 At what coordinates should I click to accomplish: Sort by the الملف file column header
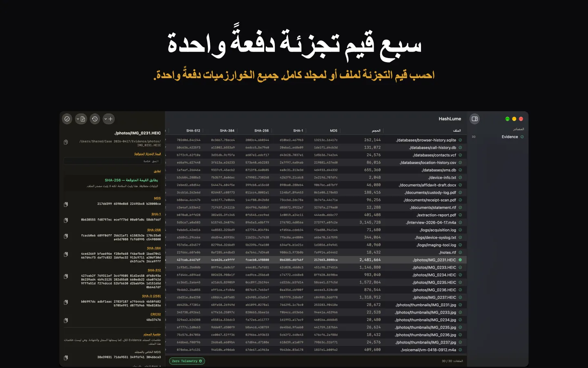click(x=457, y=131)
